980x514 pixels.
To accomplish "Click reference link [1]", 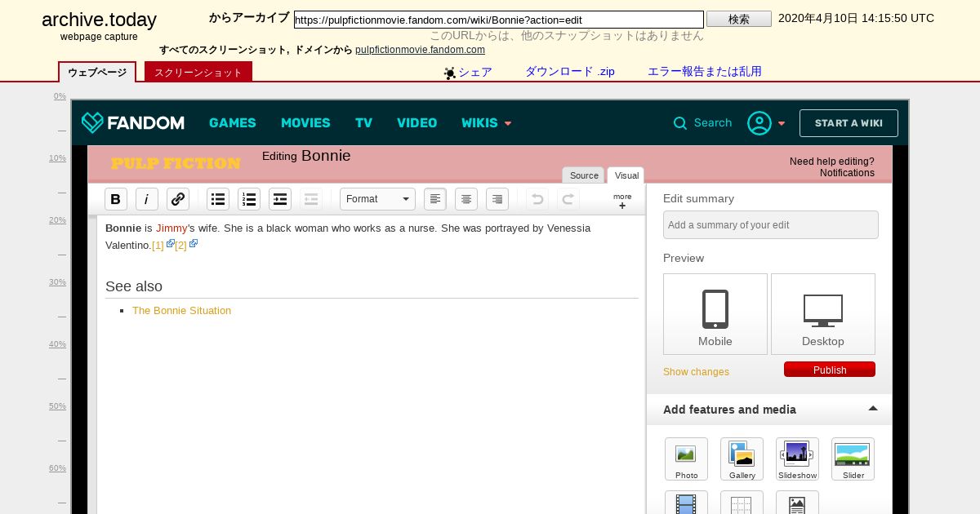I will click(158, 245).
